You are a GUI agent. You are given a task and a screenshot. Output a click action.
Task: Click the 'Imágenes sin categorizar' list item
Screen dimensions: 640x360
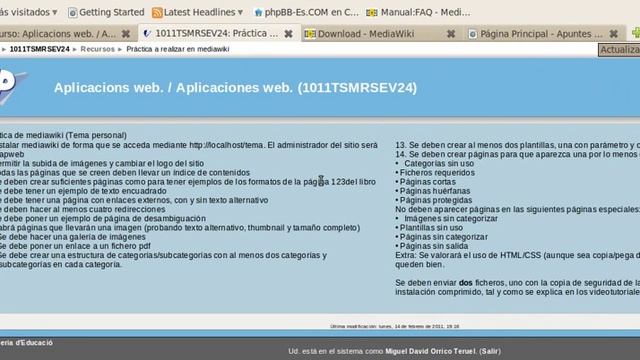[451, 218]
